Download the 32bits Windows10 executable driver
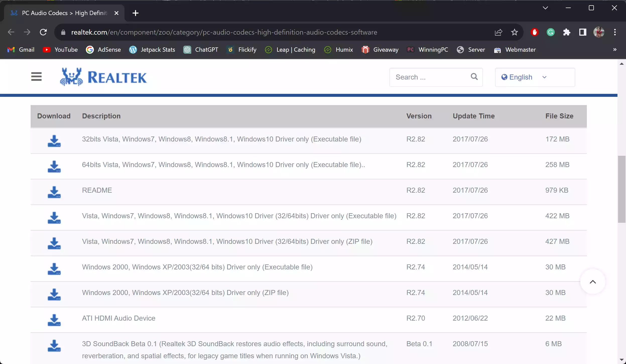Screen dimensions: 626x364 point(54,141)
